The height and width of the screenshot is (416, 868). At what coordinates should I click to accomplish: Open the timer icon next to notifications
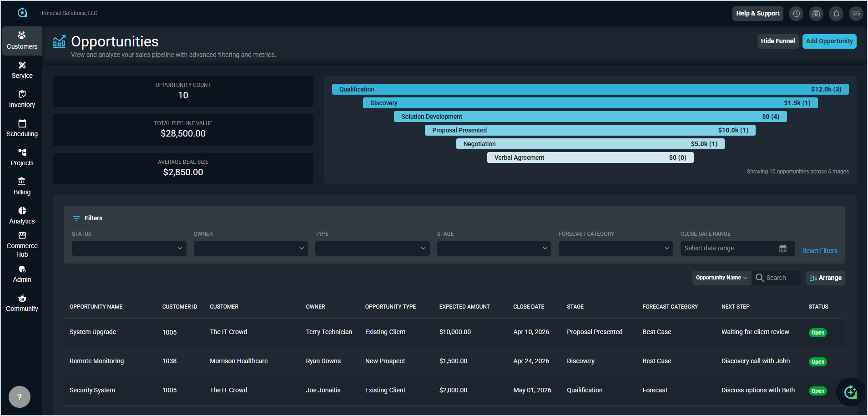pos(816,14)
